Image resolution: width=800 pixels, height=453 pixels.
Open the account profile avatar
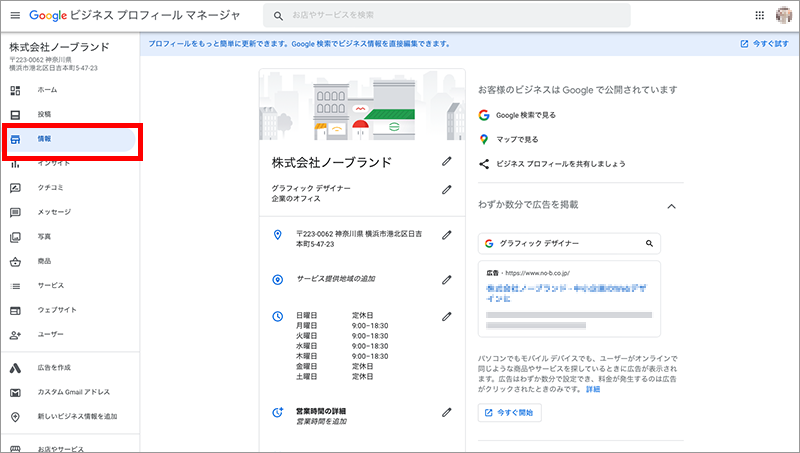pyautogui.click(x=784, y=15)
